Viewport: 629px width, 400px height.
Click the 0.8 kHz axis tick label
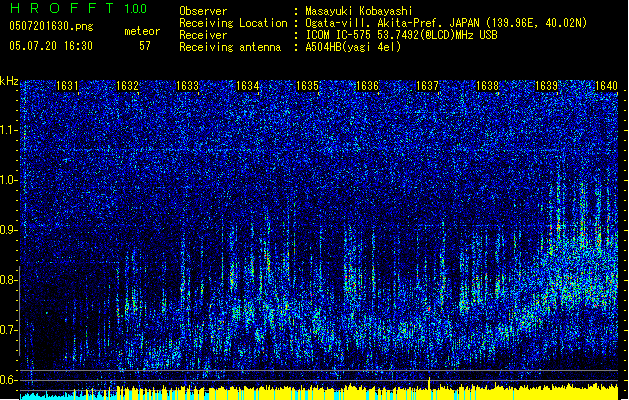tap(9, 280)
